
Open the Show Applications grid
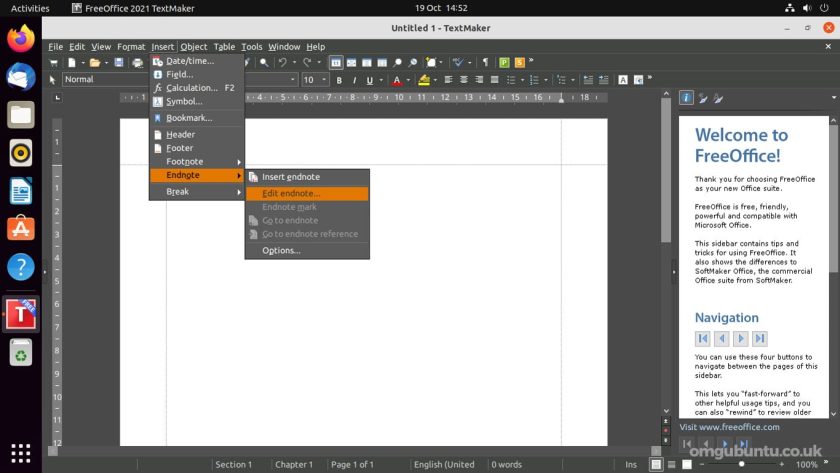tap(20, 453)
